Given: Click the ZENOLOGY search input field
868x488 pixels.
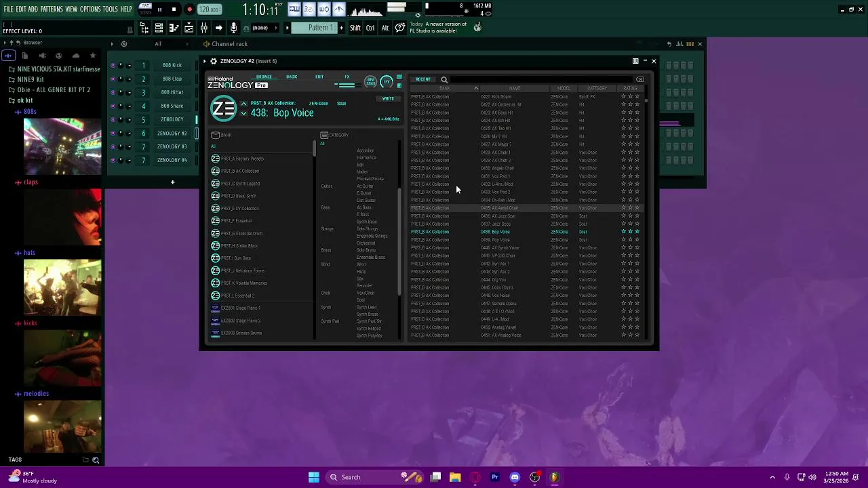Looking at the screenshot, I should pyautogui.click(x=542, y=79).
